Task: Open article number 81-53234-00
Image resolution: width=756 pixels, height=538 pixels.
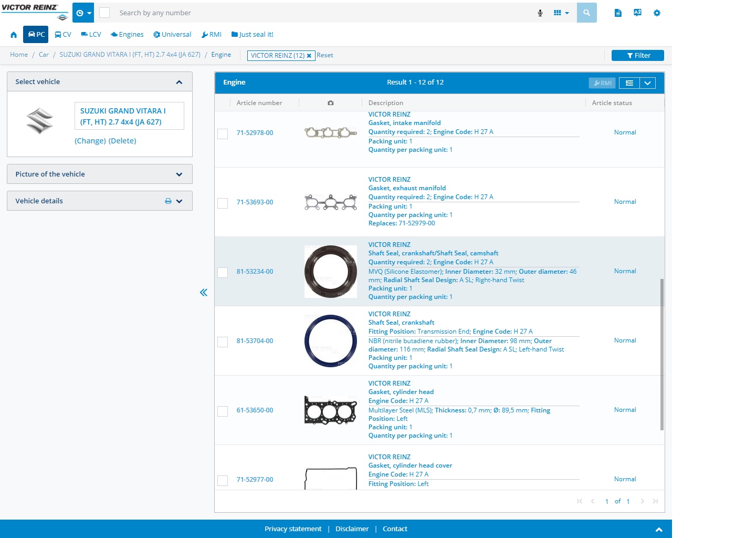Action: (255, 272)
